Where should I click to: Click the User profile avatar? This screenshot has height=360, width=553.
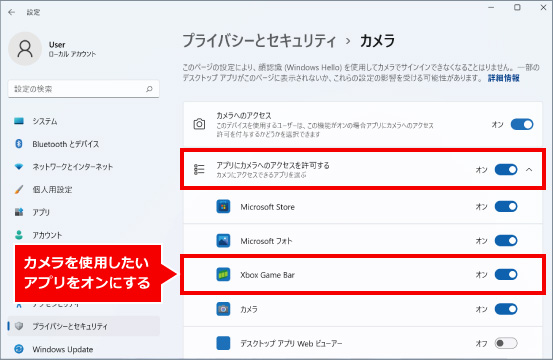(25, 49)
